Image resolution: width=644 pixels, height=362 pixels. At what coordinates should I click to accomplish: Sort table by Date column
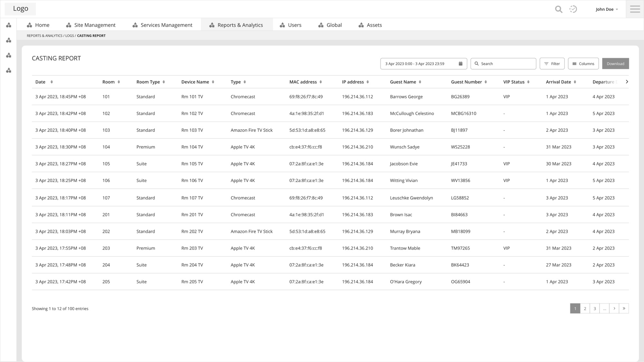tap(52, 82)
